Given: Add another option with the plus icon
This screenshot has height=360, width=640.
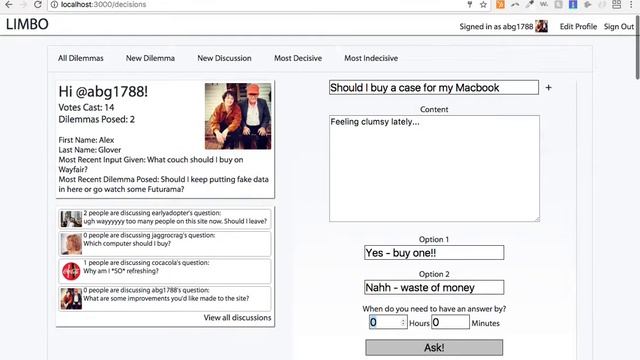Looking at the screenshot, I should point(549,87).
